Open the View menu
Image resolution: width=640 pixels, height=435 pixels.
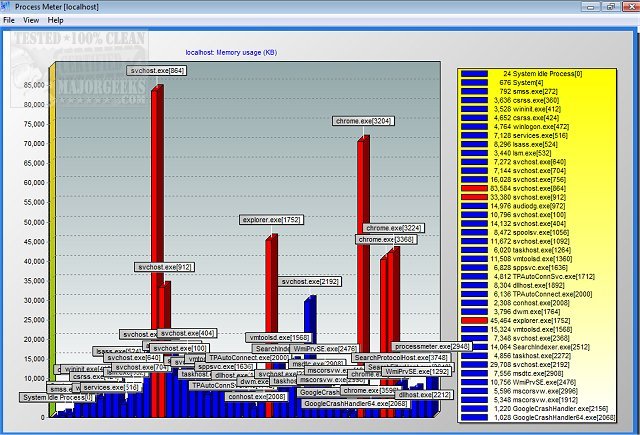(31, 20)
